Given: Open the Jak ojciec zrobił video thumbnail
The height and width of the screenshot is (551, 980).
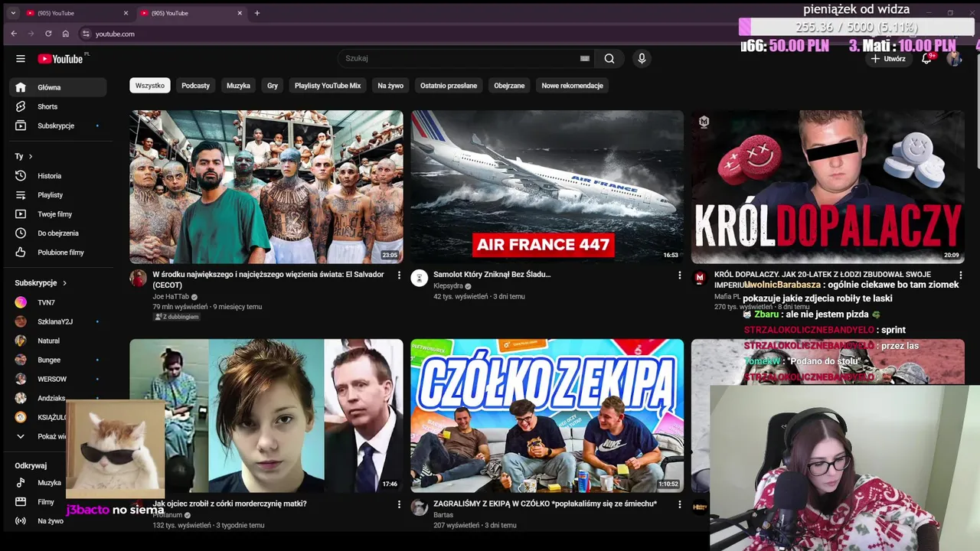Looking at the screenshot, I should [x=266, y=416].
